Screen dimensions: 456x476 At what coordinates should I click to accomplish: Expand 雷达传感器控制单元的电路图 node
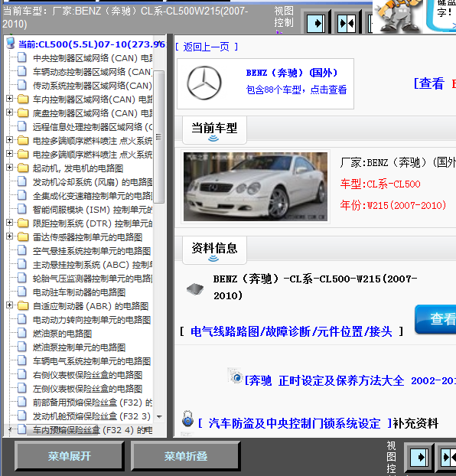coord(9,236)
